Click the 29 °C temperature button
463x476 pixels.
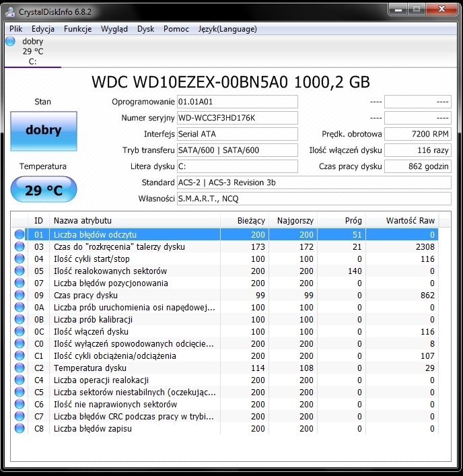[44, 189]
